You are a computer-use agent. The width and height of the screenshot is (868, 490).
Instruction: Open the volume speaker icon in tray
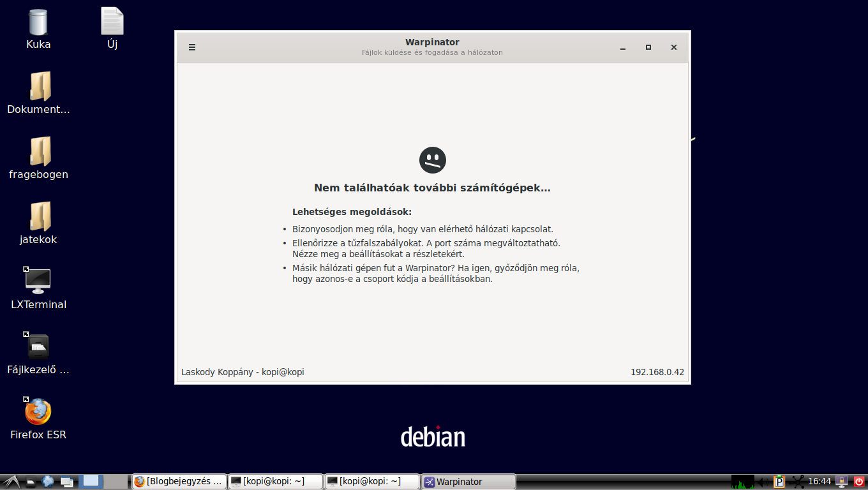click(763, 482)
